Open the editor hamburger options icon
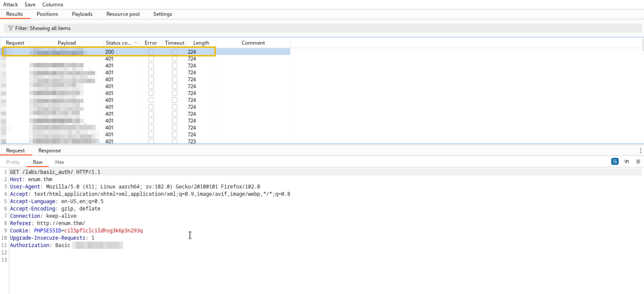 (638, 161)
